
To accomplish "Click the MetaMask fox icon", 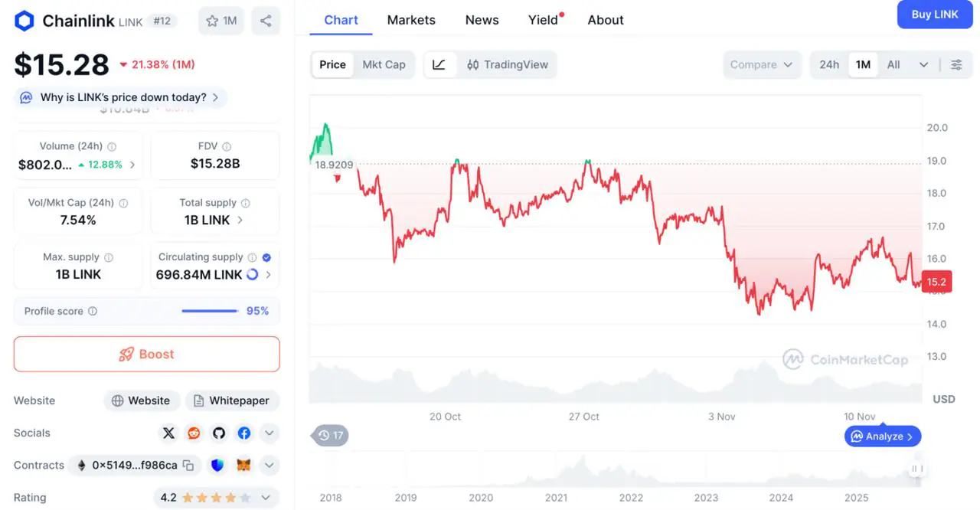I will click(x=243, y=466).
